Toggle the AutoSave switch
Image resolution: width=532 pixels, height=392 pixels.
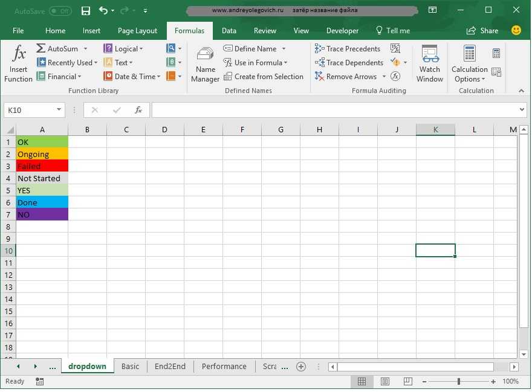(60, 11)
